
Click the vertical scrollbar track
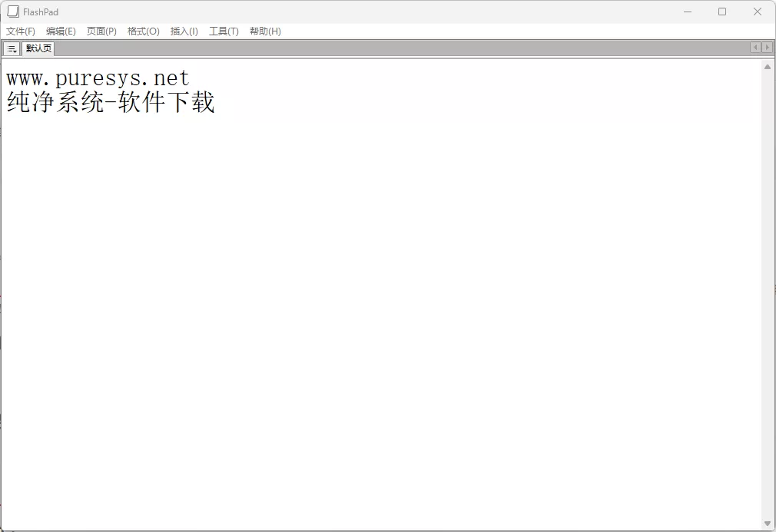(x=768, y=307)
